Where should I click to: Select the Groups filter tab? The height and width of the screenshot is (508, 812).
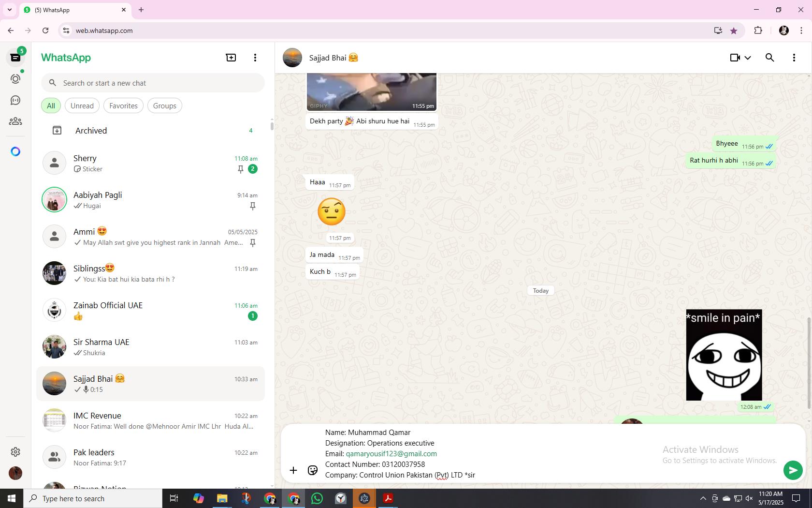(x=165, y=106)
